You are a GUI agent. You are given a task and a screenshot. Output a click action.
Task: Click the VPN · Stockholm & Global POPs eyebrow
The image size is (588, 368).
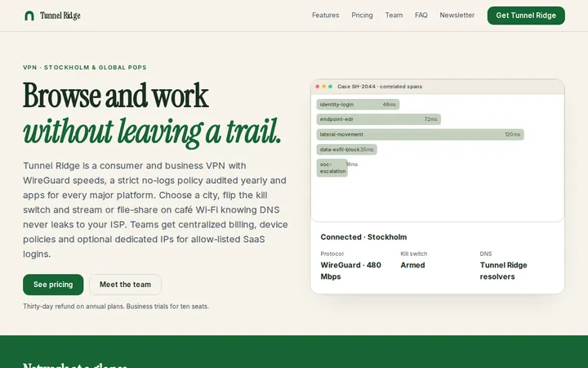pos(85,68)
